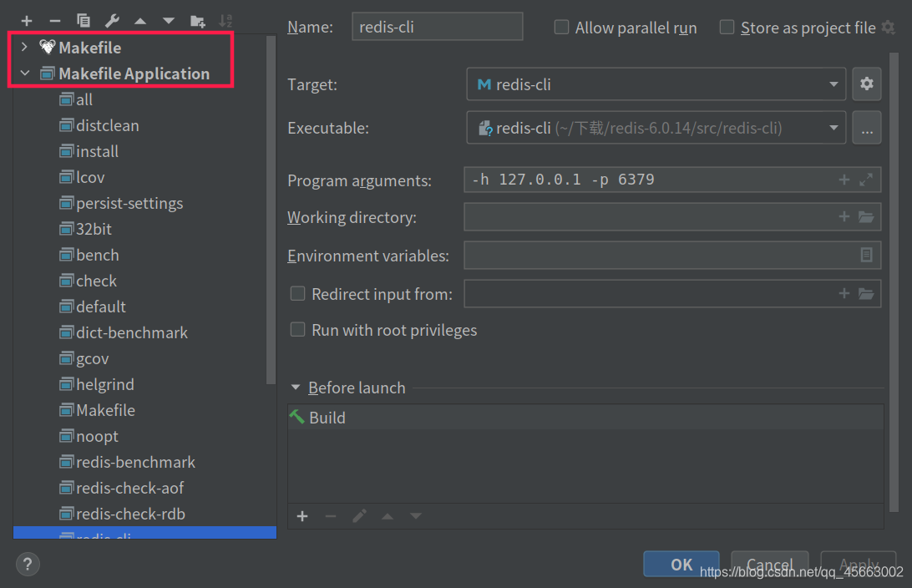Add a new run configuration with the plus icon
Viewport: 912px width, 588px height.
click(25, 20)
